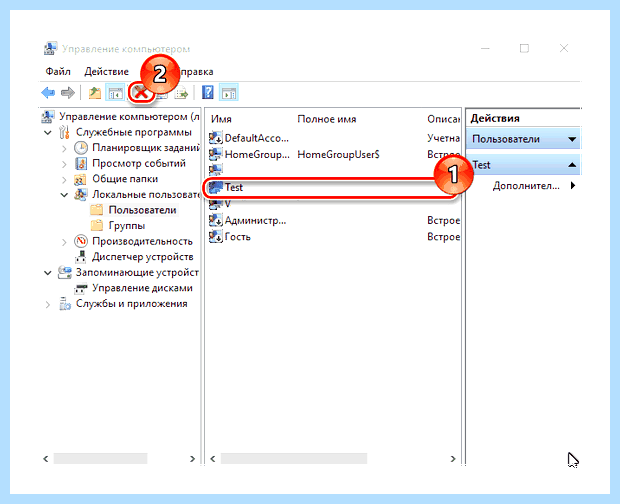
Task: Select the HomeGroup... user name
Action: 257,154
